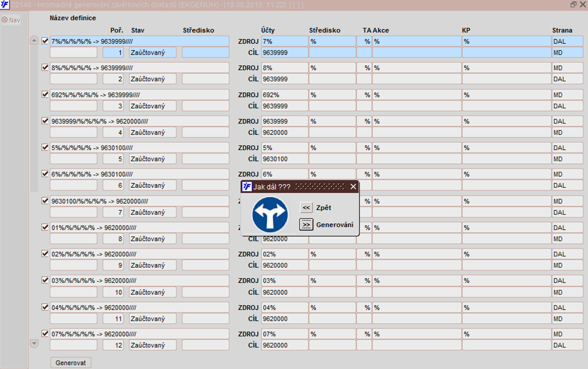
Task: Click the Generování label in dialog
Action: coord(335,225)
